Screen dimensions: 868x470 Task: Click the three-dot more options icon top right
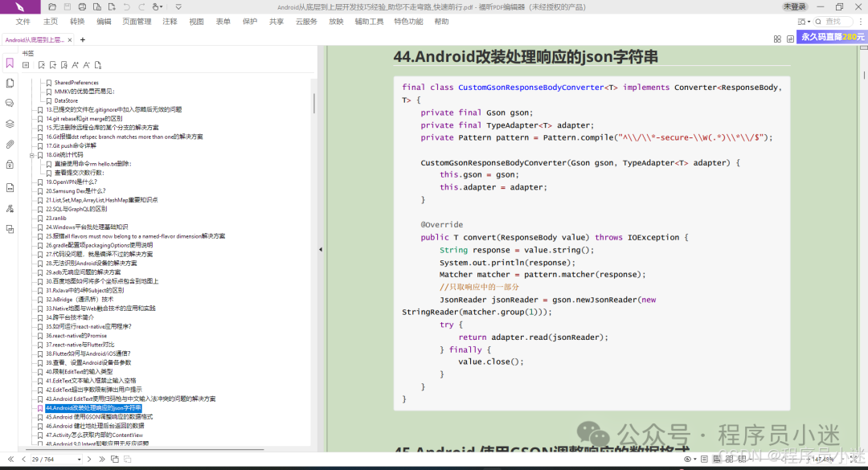point(861,22)
